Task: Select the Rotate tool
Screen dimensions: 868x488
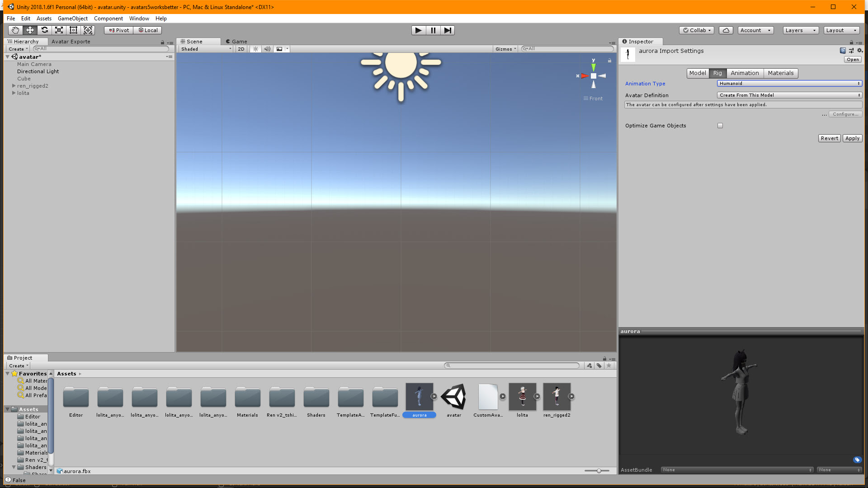Action: click(x=44, y=30)
